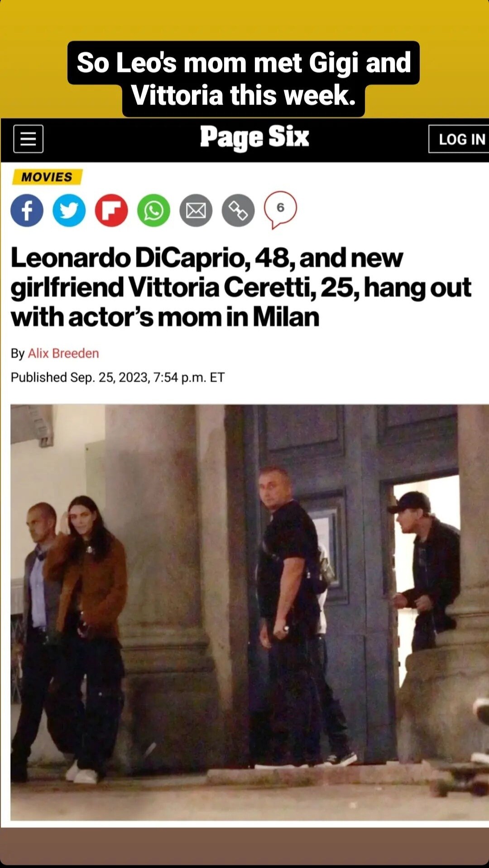Go to Page Six home logo
The image size is (489, 868).
pyautogui.click(x=254, y=138)
